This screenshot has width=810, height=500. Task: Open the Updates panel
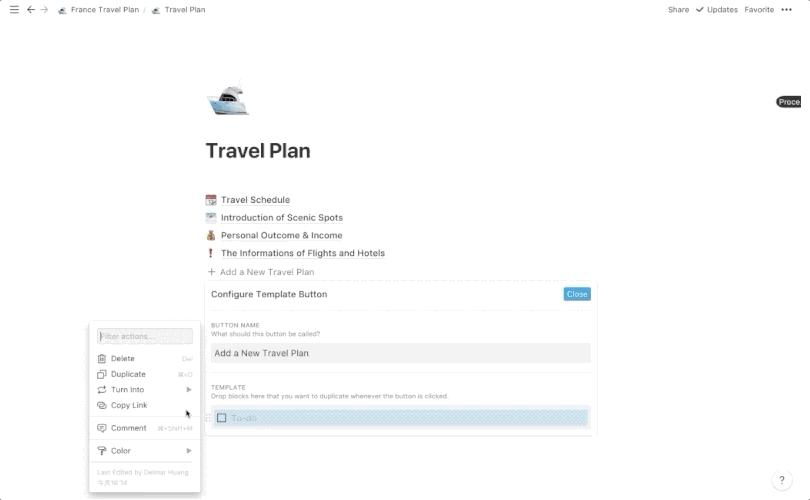[x=716, y=10]
